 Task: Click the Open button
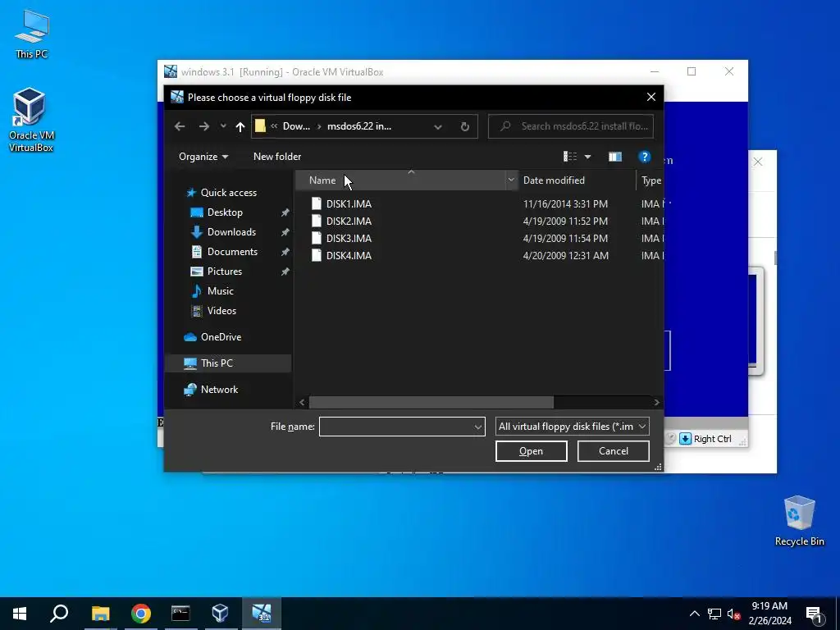[531, 451]
